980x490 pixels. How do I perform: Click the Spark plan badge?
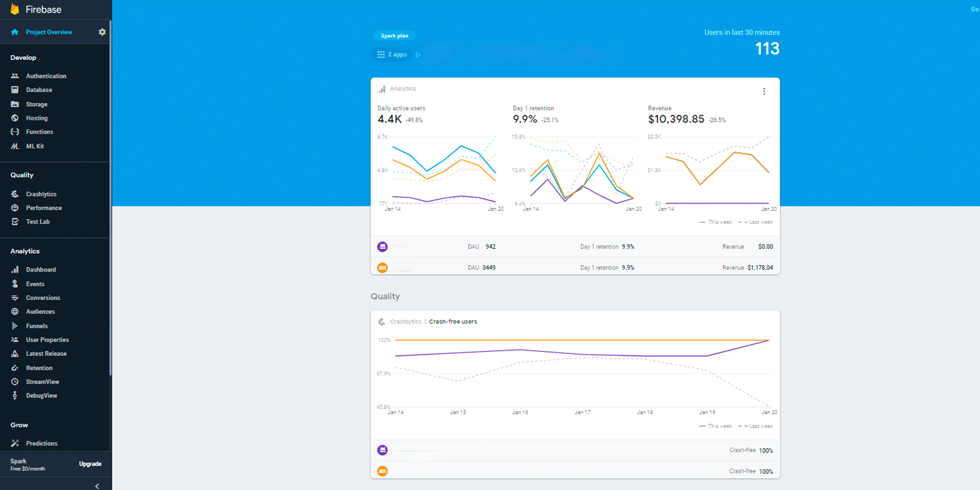394,36
